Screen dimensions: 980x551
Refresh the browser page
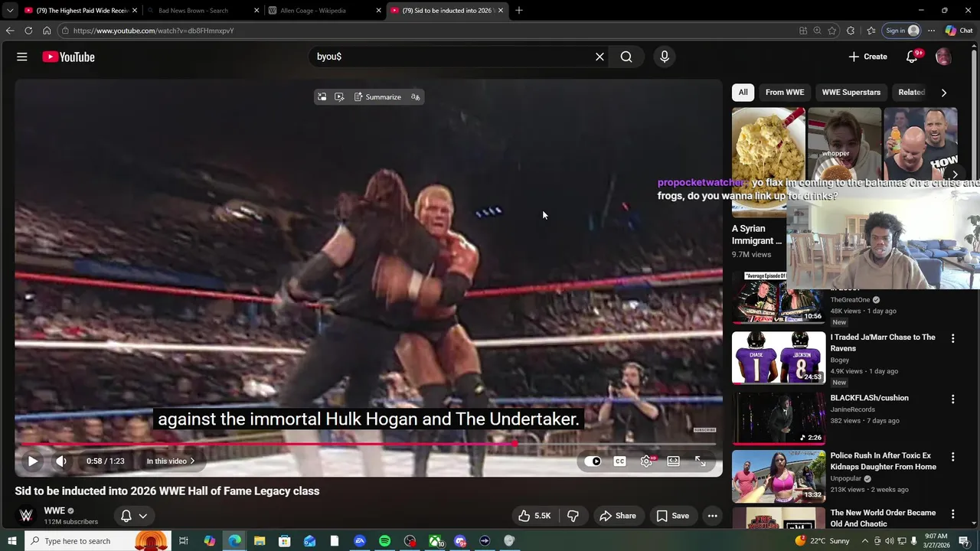28,31
